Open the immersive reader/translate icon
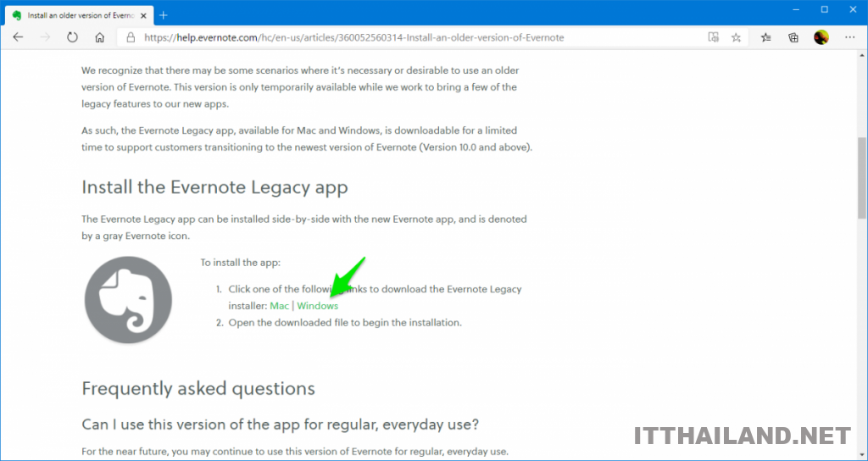Image resolution: width=868 pixels, height=461 pixels. 714,37
